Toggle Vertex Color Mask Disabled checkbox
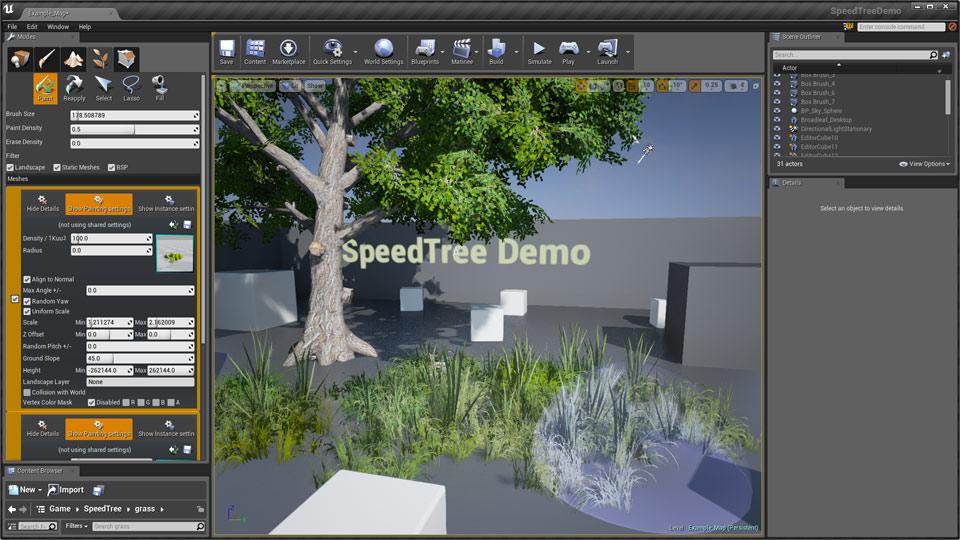This screenshot has width=960, height=540. [91, 402]
